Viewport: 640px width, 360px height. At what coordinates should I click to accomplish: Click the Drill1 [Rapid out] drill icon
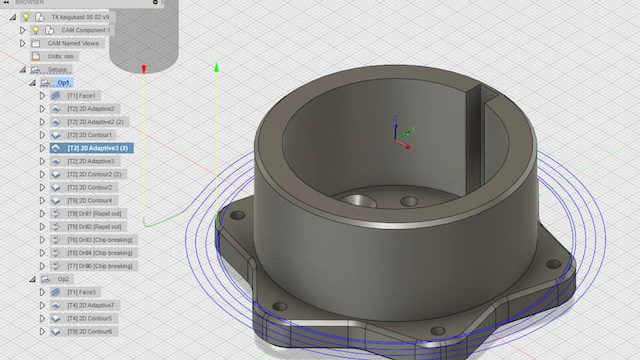56,213
